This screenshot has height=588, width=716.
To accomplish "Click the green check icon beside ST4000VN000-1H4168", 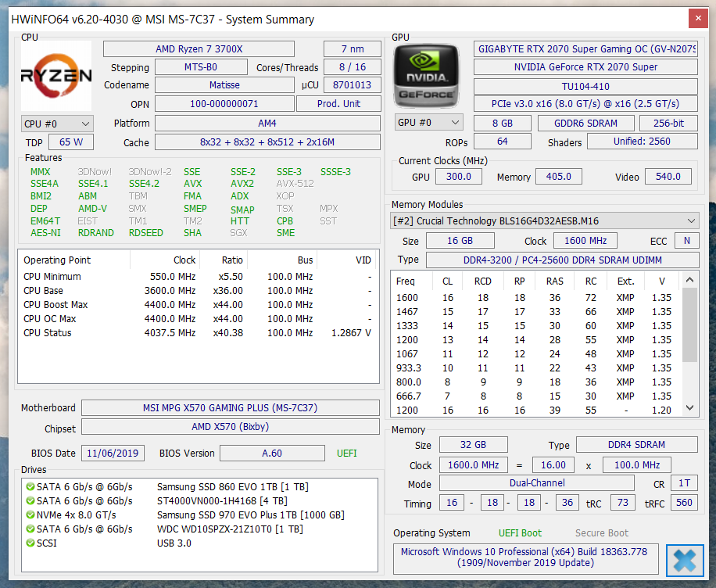I will (30, 501).
